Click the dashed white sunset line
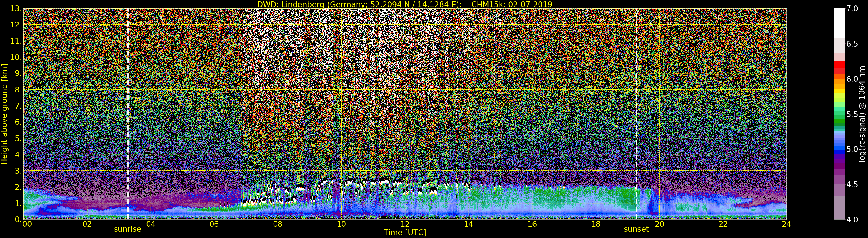Image resolution: width=868 pixels, height=238 pixels. 637,114
